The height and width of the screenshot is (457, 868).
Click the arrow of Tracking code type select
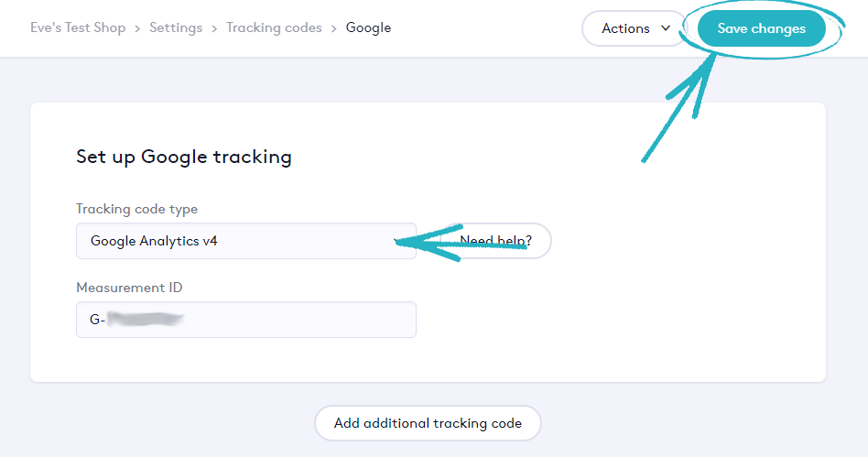[x=397, y=242]
